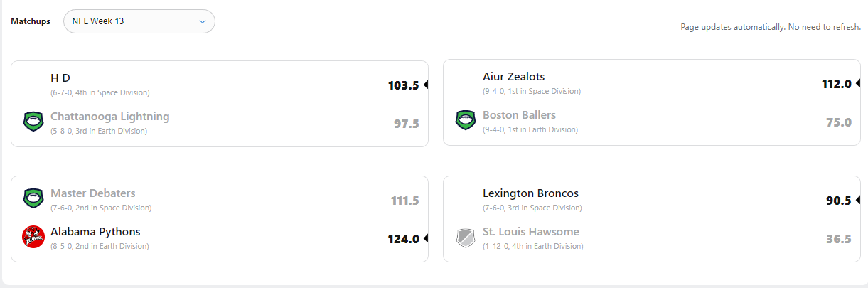Click the St. Louis Hawsome team name

(x=530, y=232)
